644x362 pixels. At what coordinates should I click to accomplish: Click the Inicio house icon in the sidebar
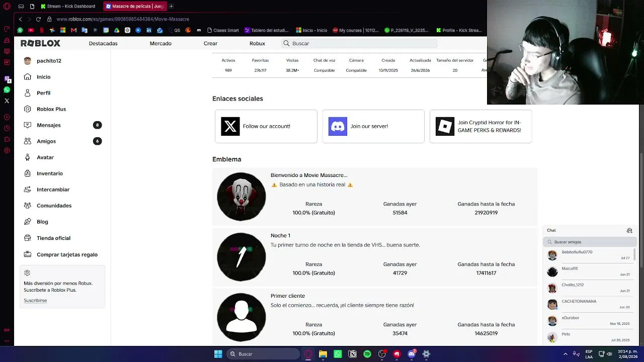[x=28, y=77]
